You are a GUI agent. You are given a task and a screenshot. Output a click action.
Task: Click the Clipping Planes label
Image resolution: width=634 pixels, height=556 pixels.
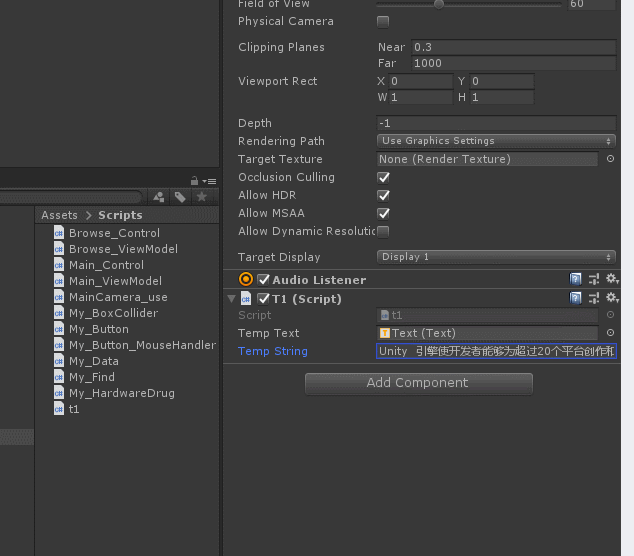281,47
